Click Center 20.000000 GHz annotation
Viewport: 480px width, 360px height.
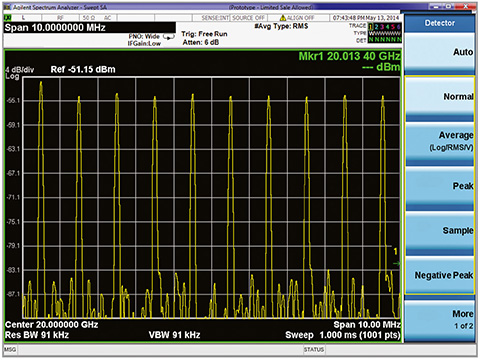point(51,325)
